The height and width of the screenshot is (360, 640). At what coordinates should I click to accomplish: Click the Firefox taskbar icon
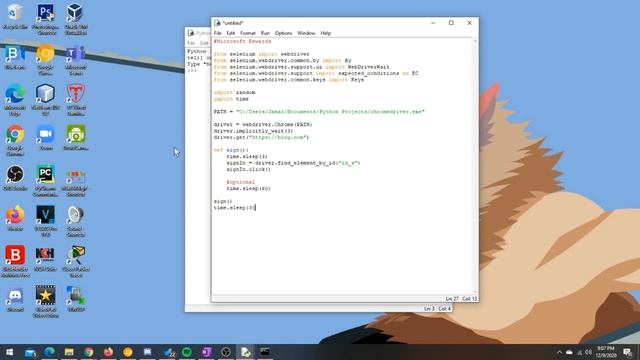coord(108,351)
